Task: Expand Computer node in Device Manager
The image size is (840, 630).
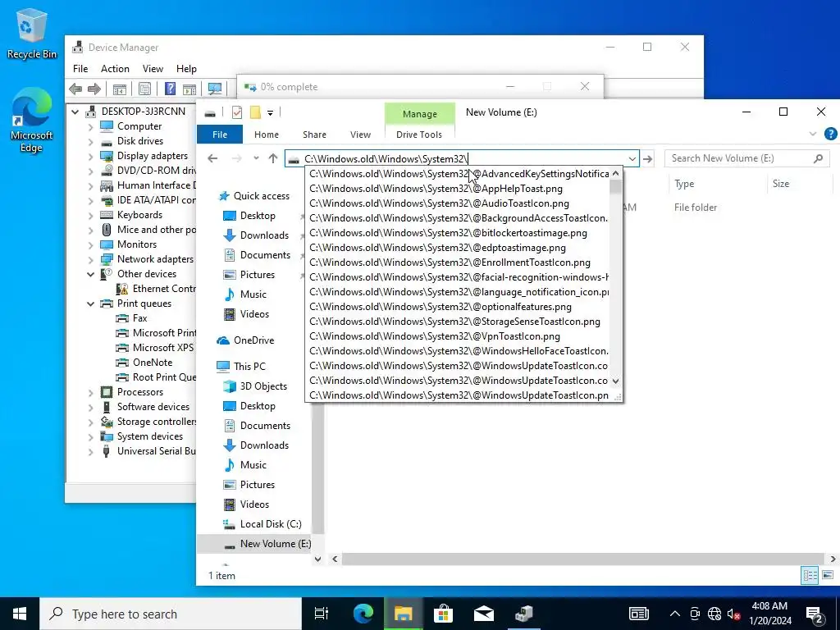Action: (x=90, y=127)
